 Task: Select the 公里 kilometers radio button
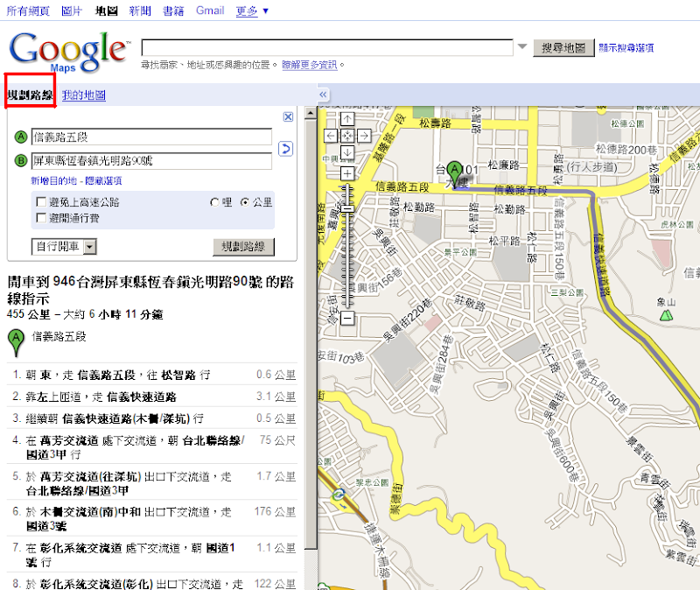[245, 202]
